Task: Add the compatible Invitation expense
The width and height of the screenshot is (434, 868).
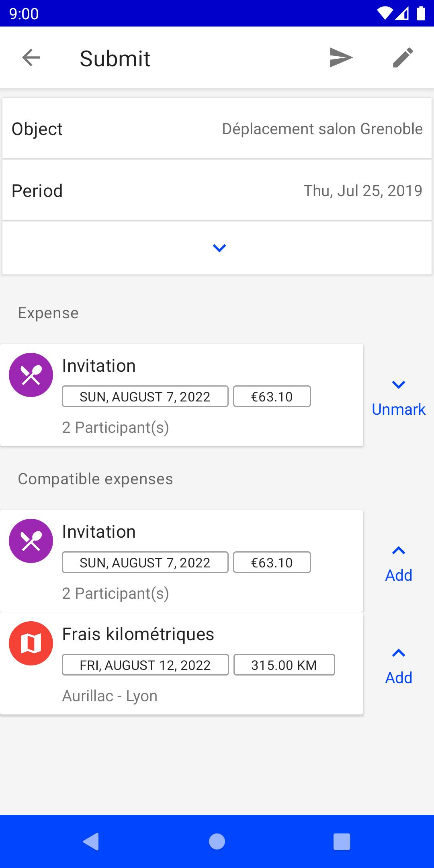Action: point(399,575)
